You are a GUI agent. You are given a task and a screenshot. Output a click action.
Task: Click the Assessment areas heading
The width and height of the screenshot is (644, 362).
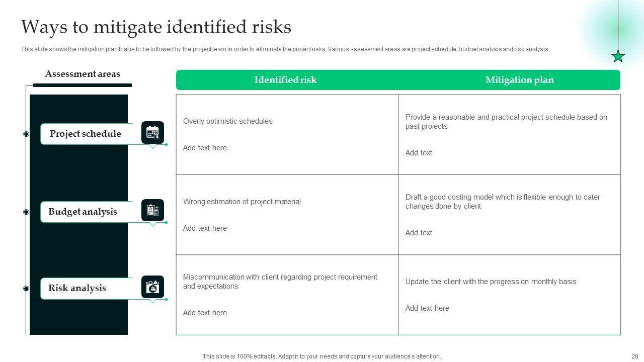[x=83, y=74]
